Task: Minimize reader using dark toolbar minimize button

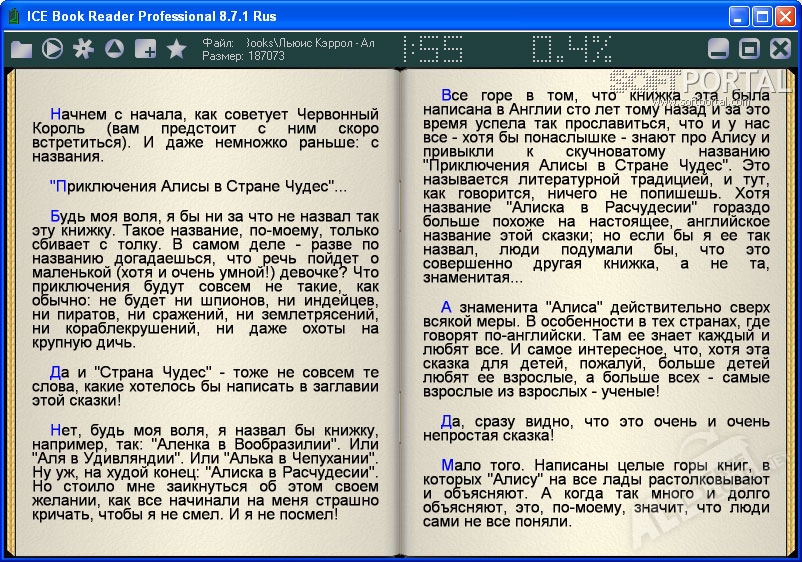Action: 718,48
